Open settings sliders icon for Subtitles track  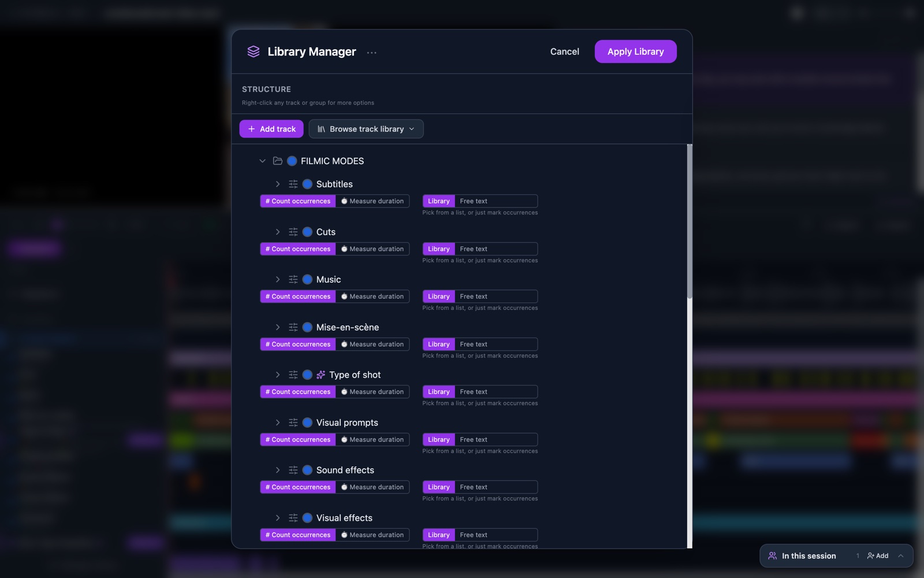tap(293, 184)
